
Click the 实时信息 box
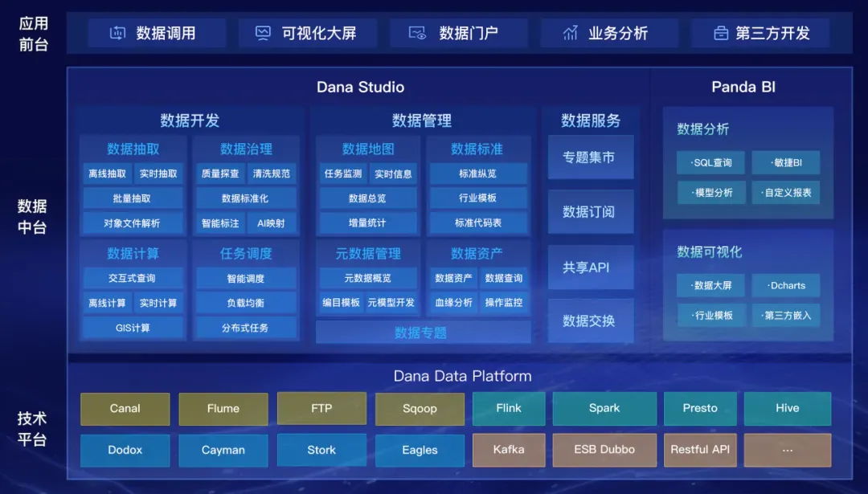pyautogui.click(x=393, y=174)
